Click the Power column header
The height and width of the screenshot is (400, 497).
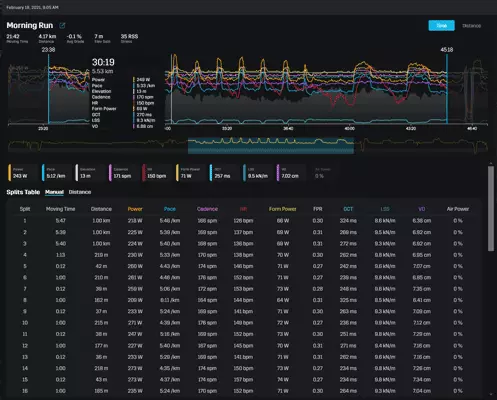pyautogui.click(x=135, y=209)
